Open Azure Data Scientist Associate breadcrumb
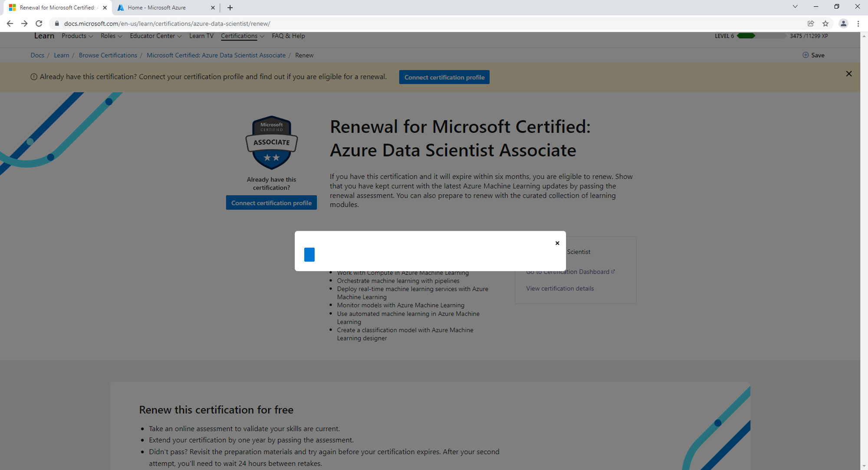This screenshot has width=868, height=470. tap(216, 55)
